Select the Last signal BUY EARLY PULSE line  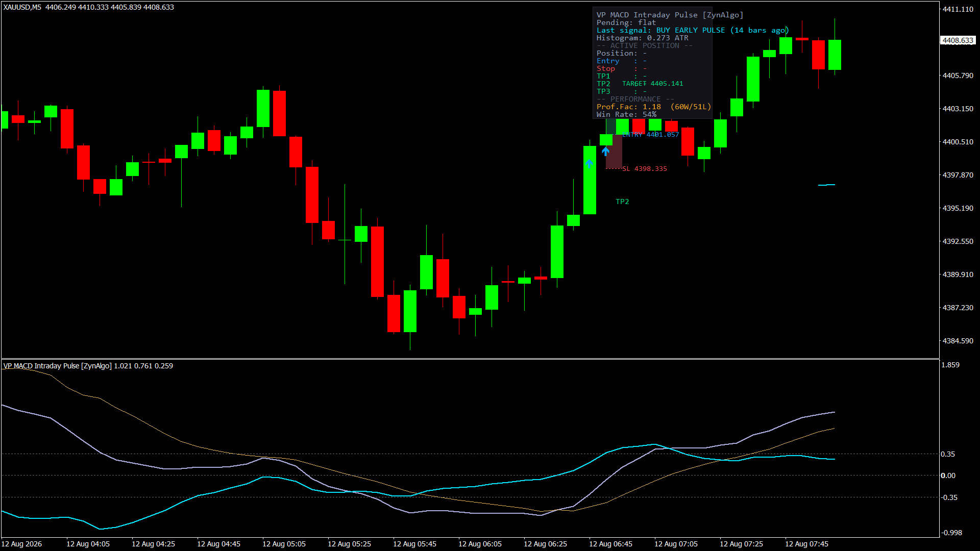(693, 30)
